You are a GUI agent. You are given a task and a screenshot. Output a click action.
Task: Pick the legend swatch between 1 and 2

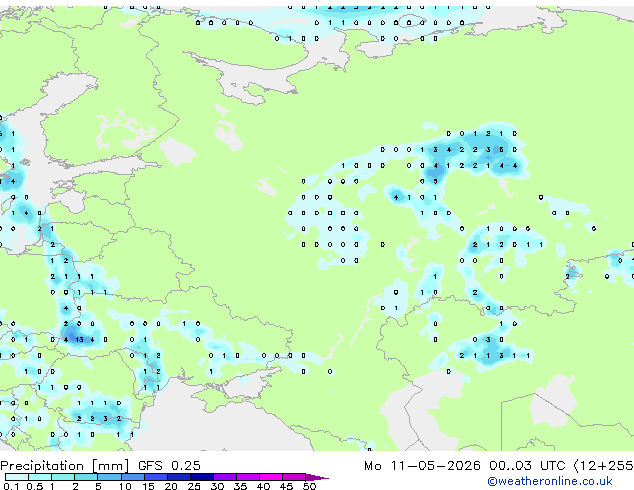63,477
